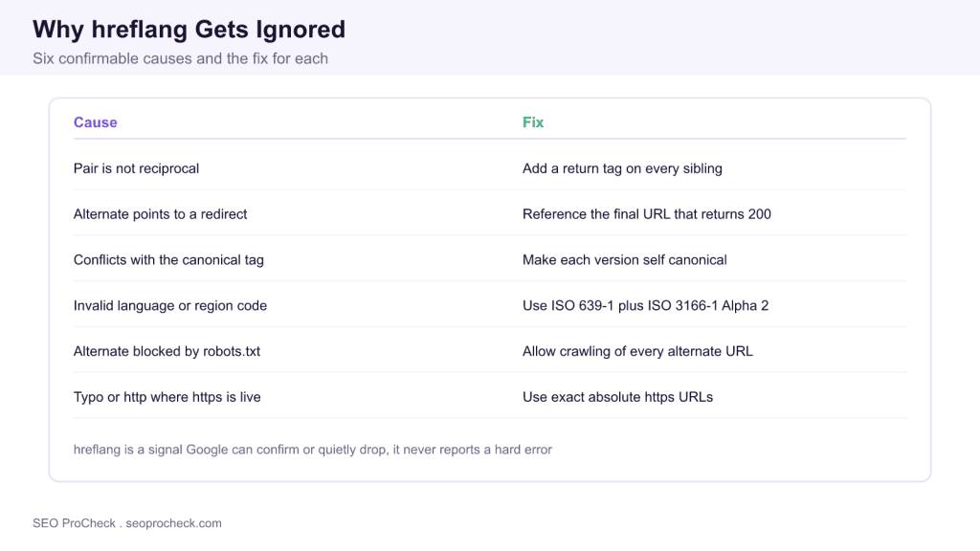Screen dimensions: 980x551
Task: Select 'Conflicts with the canonical tag' cell
Action: click(168, 260)
